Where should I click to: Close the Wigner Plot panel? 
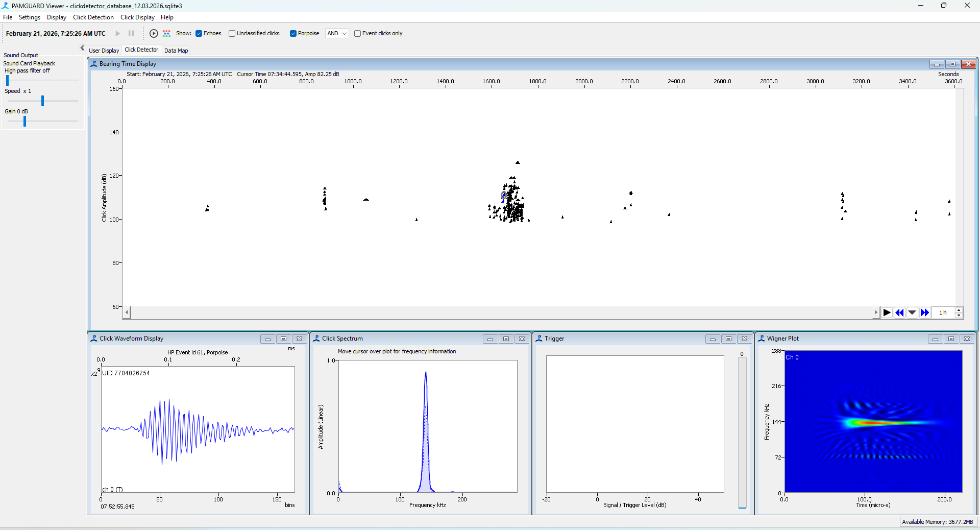coord(967,339)
